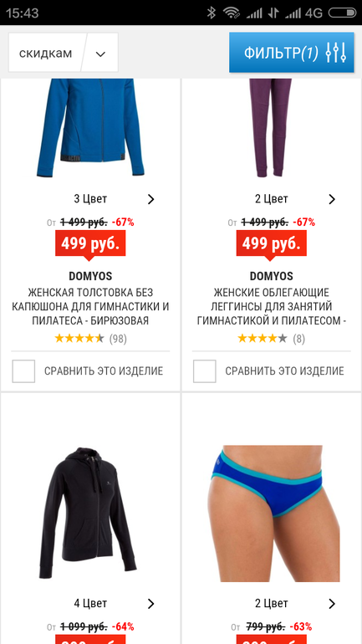Viewport: 362px width, 644px height.
Task: Check compare box for blue sweatshirt
Action: coord(23,371)
